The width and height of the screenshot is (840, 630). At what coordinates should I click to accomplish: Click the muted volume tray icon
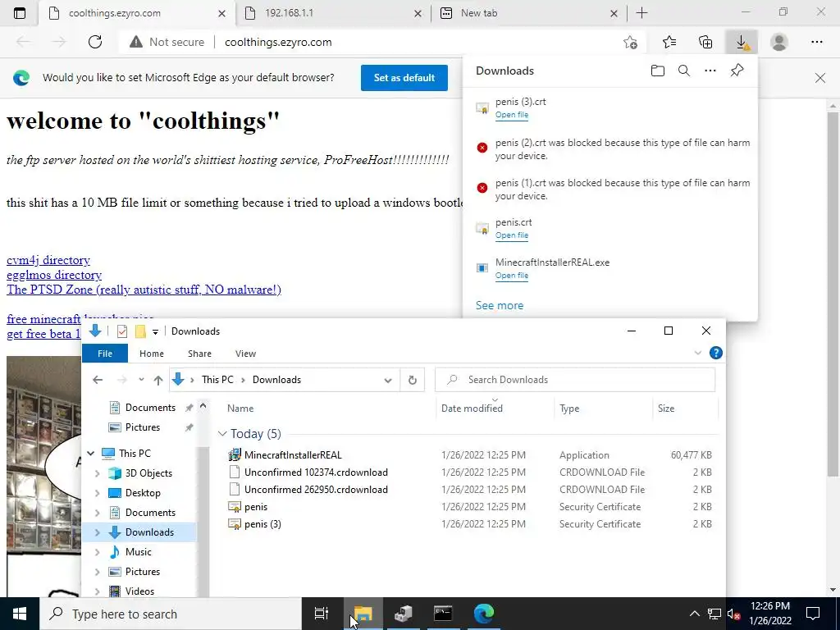(x=733, y=614)
